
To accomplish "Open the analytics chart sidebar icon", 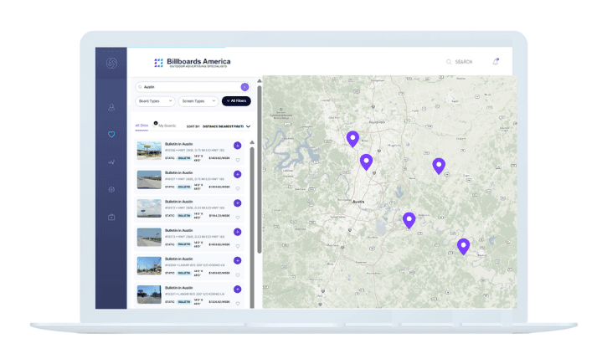I will 111,162.
